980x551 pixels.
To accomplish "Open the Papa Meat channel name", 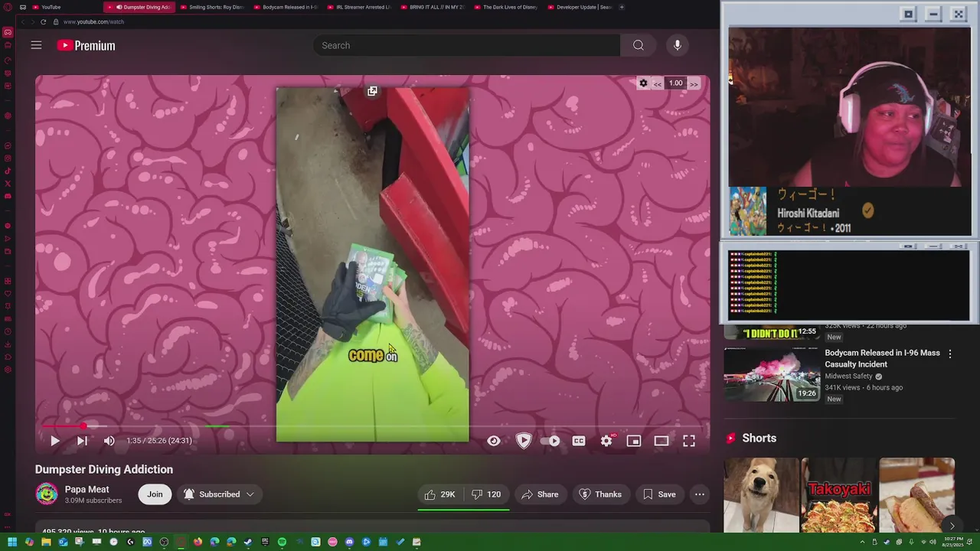I will pos(87,489).
